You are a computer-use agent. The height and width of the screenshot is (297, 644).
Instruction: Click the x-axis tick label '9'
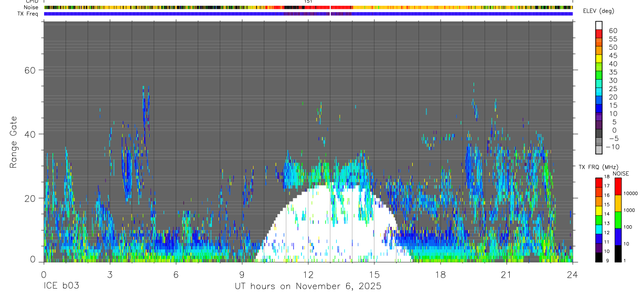tap(242, 274)
